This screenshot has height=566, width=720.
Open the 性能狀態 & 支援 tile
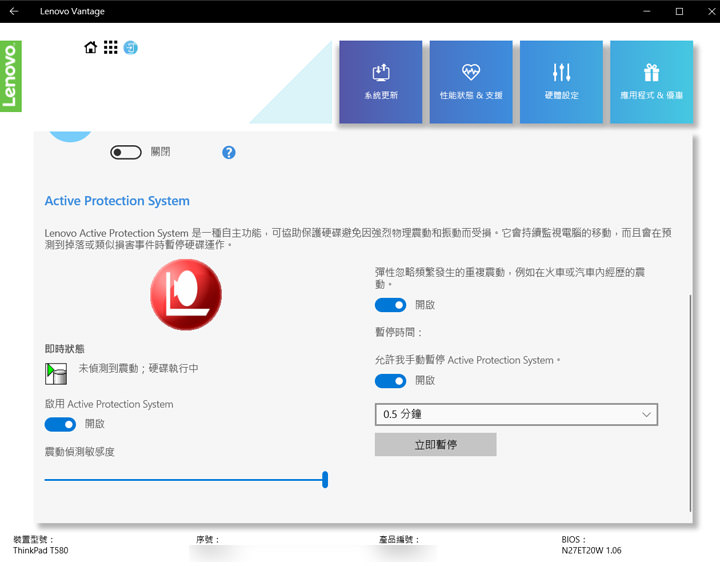471,82
